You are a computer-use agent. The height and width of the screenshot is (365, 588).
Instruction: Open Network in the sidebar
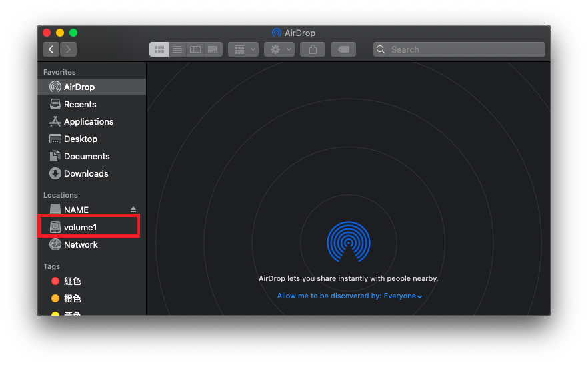[91, 244]
